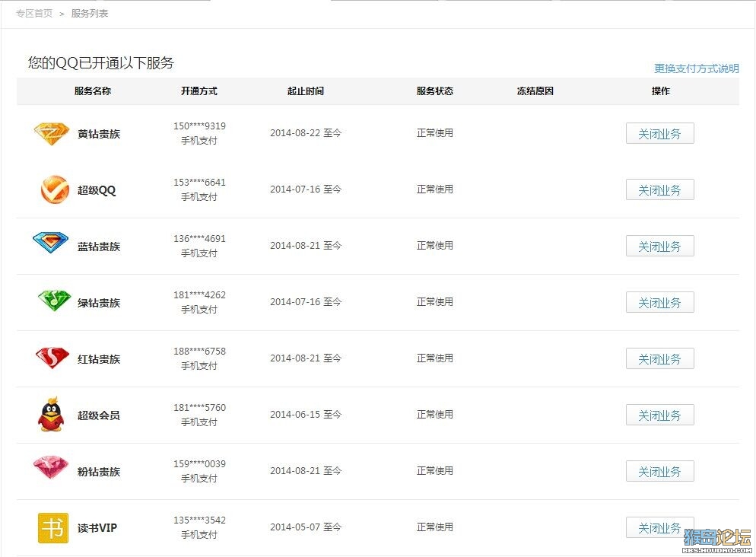Click the 超级会员 status 正常使用
The width and height of the screenshot is (756, 557).
tap(435, 415)
